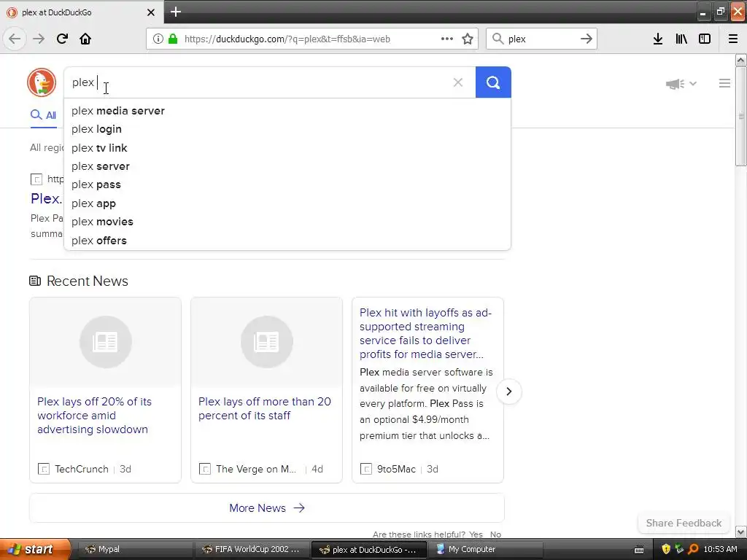
Task: Open the Downloads toolbar icon
Action: [x=658, y=39]
